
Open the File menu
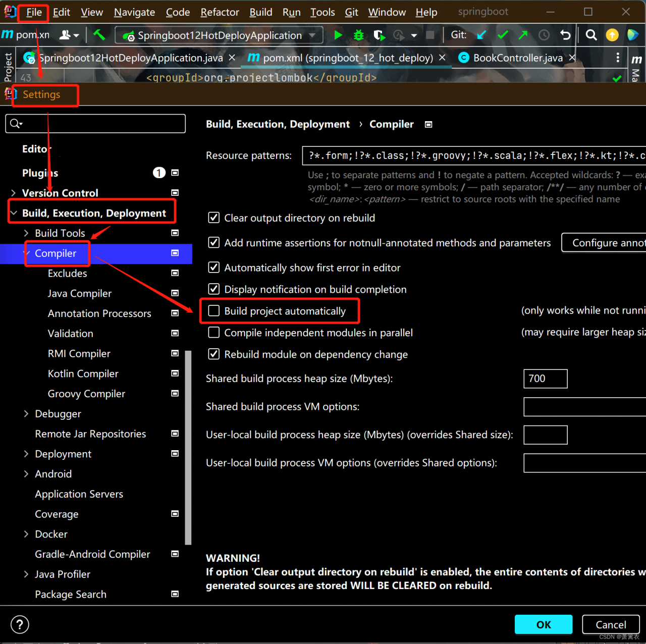34,12
